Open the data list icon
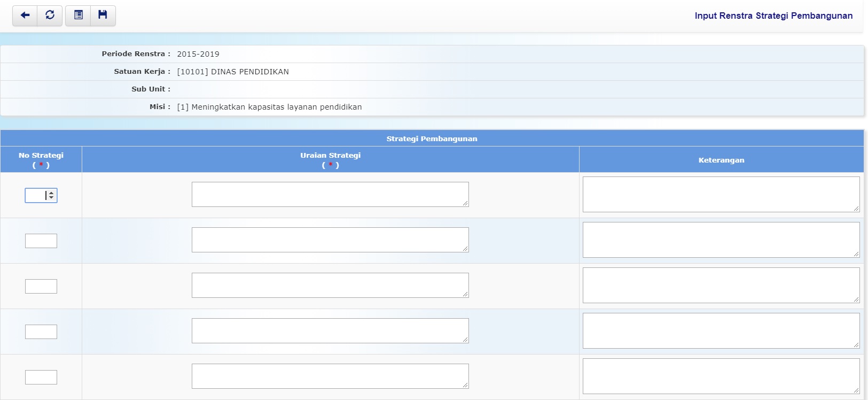The image size is (868, 400). click(x=78, y=16)
